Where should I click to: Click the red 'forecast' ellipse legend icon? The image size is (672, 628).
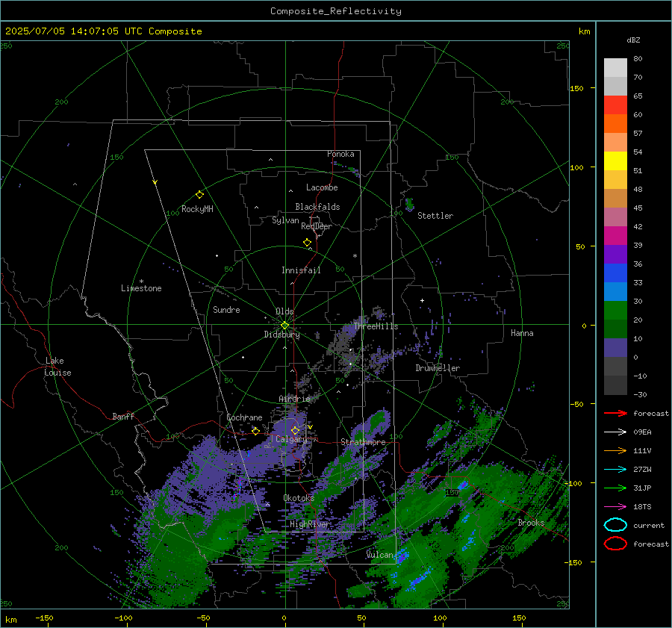pyautogui.click(x=615, y=544)
